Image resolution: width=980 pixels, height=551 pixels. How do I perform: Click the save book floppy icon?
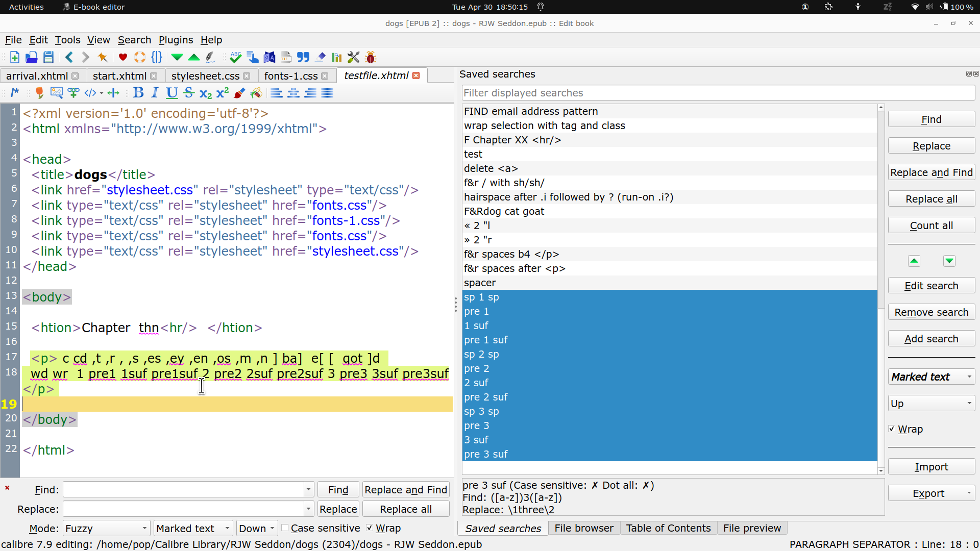(x=48, y=57)
